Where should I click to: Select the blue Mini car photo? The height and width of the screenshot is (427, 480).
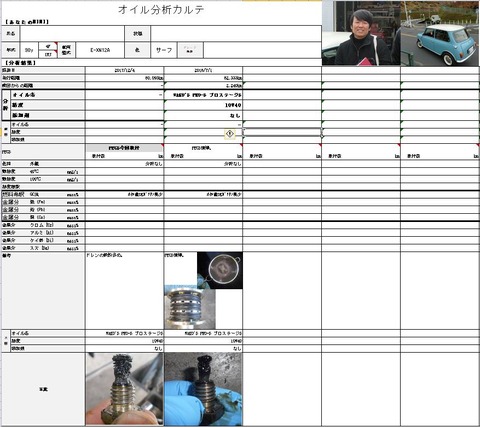coord(440,33)
